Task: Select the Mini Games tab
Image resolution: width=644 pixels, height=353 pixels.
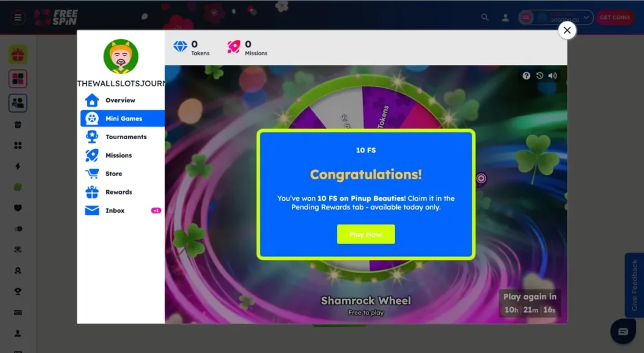Action: (123, 118)
